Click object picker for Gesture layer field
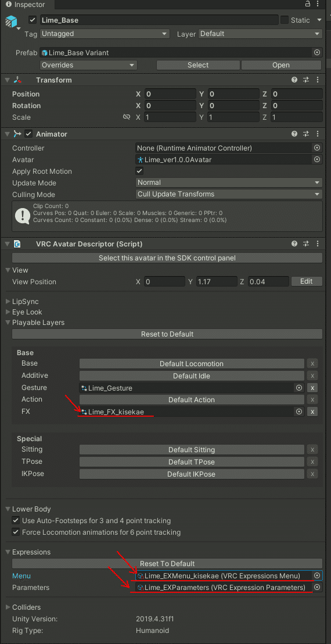Screen dimensions: 331x644 (x=299, y=388)
